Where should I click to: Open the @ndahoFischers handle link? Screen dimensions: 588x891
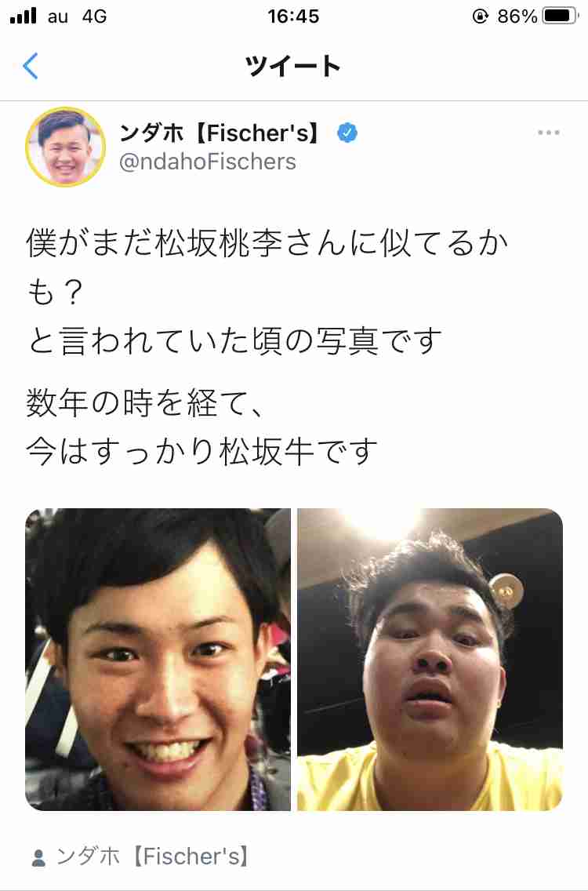pyautogui.click(x=207, y=162)
